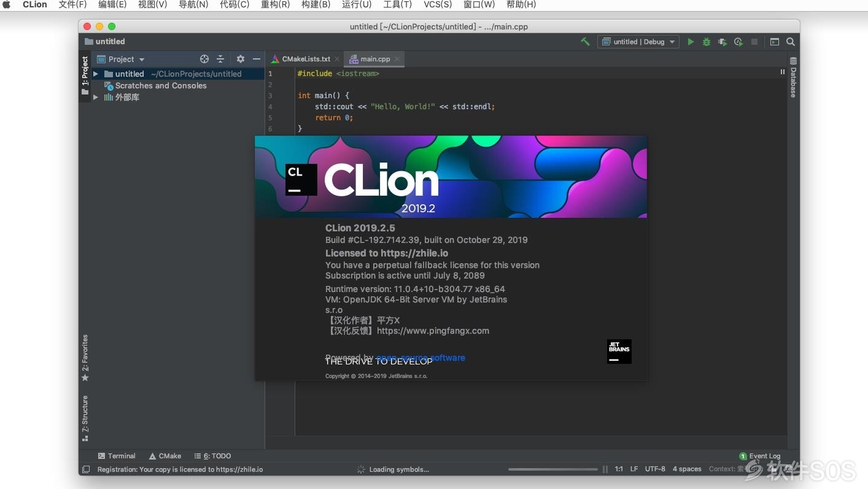This screenshot has height=489, width=868.
Task: Open the 构建(B) menu
Action: (316, 4)
